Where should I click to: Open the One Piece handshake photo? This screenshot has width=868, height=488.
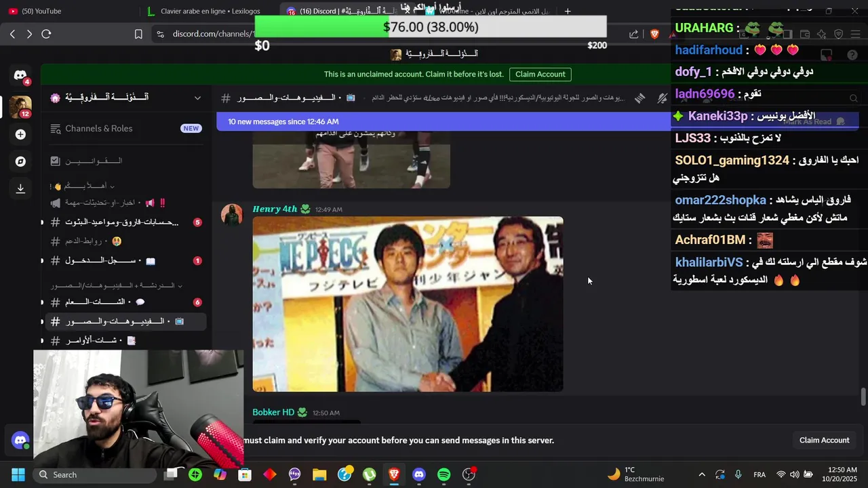tap(408, 304)
